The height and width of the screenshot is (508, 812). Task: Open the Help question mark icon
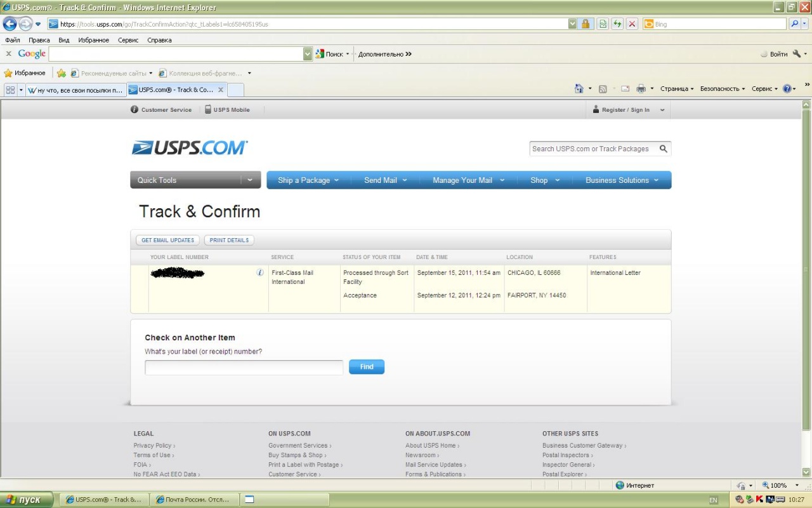[787, 89]
